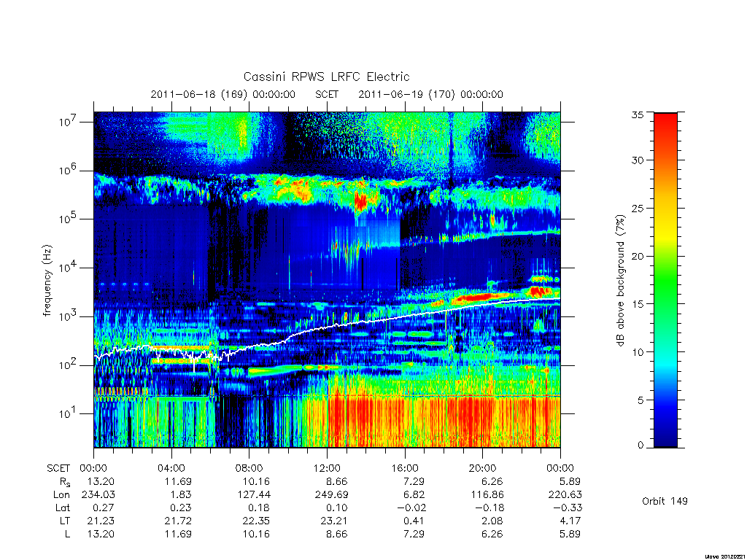Click the Lat value '-0.33'
This screenshot has height=560, width=747.
566,507
